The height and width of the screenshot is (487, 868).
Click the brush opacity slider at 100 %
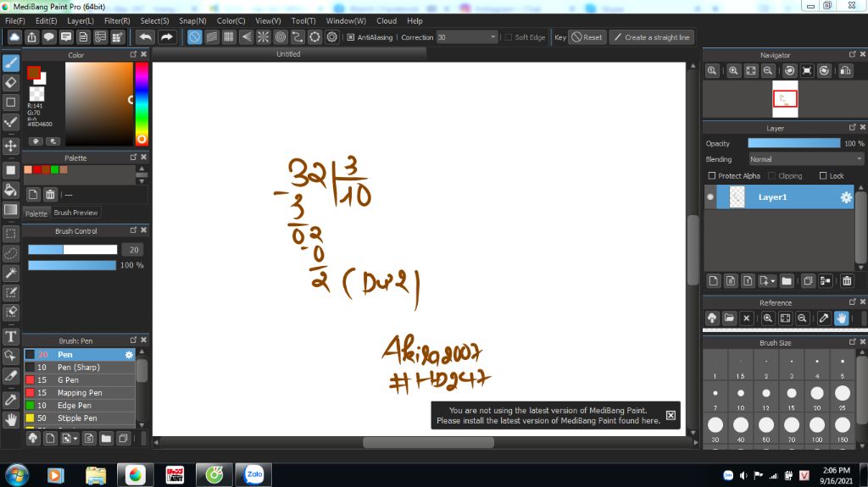[72, 265]
